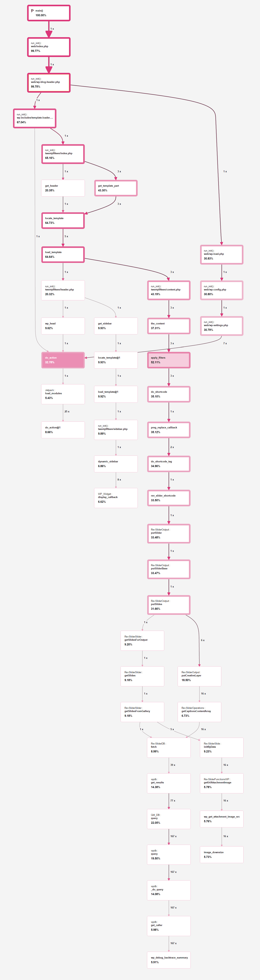The image size is (260, 980).
Task: Click the rev_slider_shortcode node
Action: [169, 498]
